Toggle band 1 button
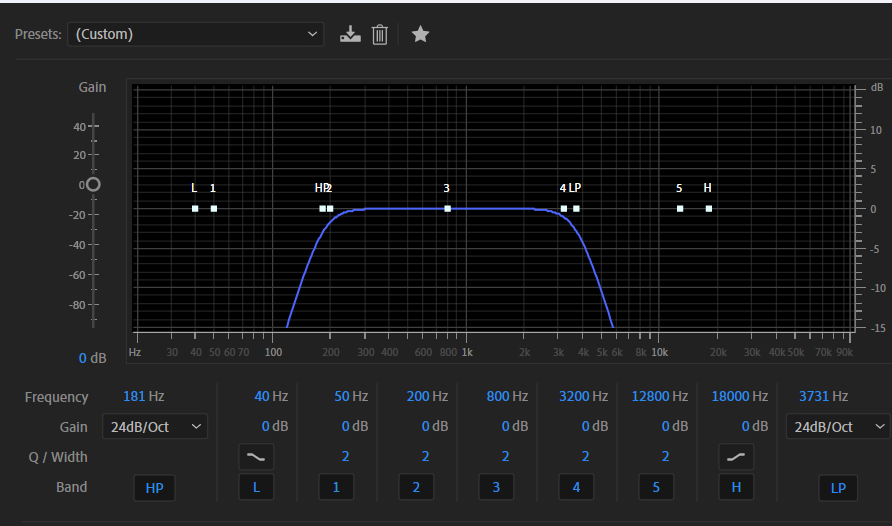The height and width of the screenshot is (526, 892). tap(336, 488)
